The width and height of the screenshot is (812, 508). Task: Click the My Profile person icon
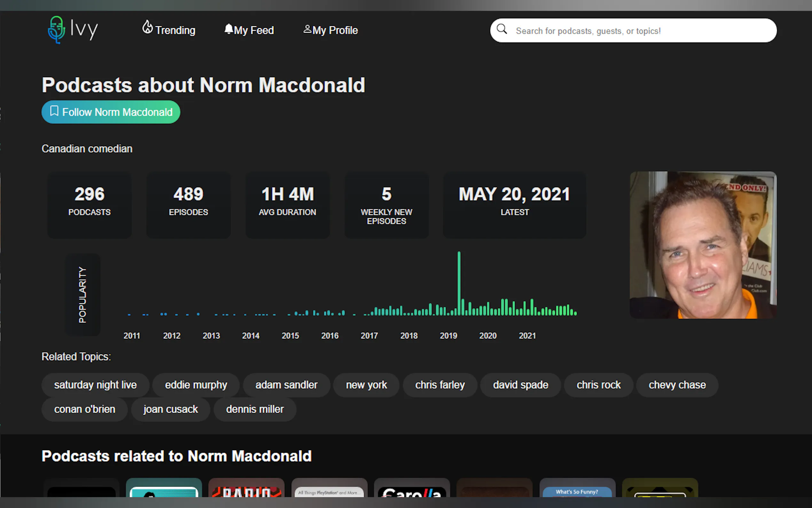point(307,29)
